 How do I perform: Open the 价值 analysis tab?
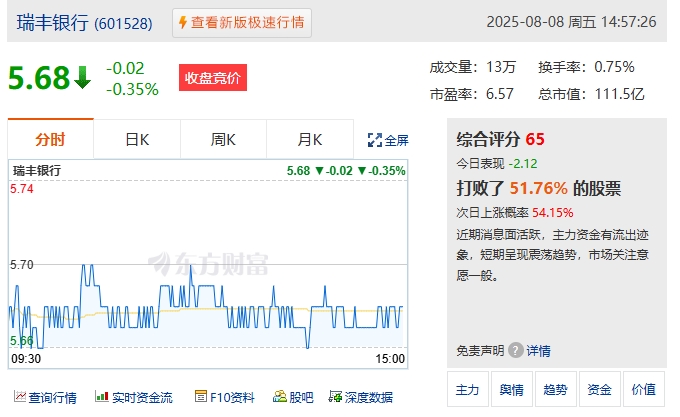[644, 389]
